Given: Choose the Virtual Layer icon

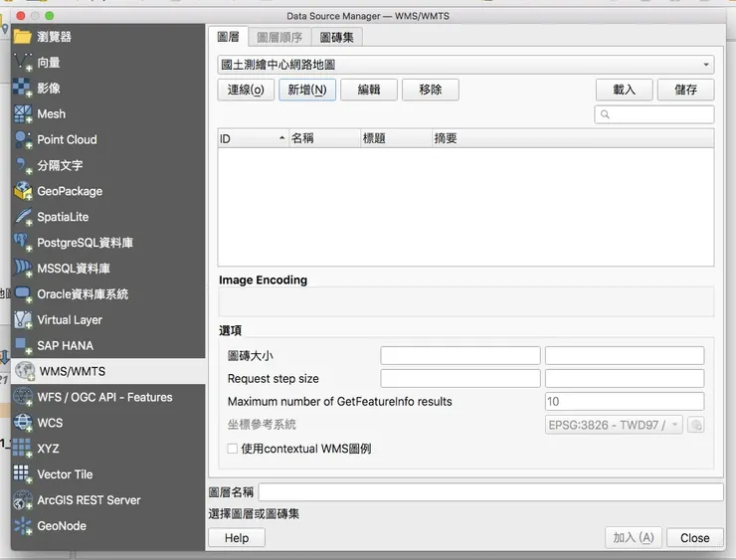Looking at the screenshot, I should pyautogui.click(x=23, y=320).
